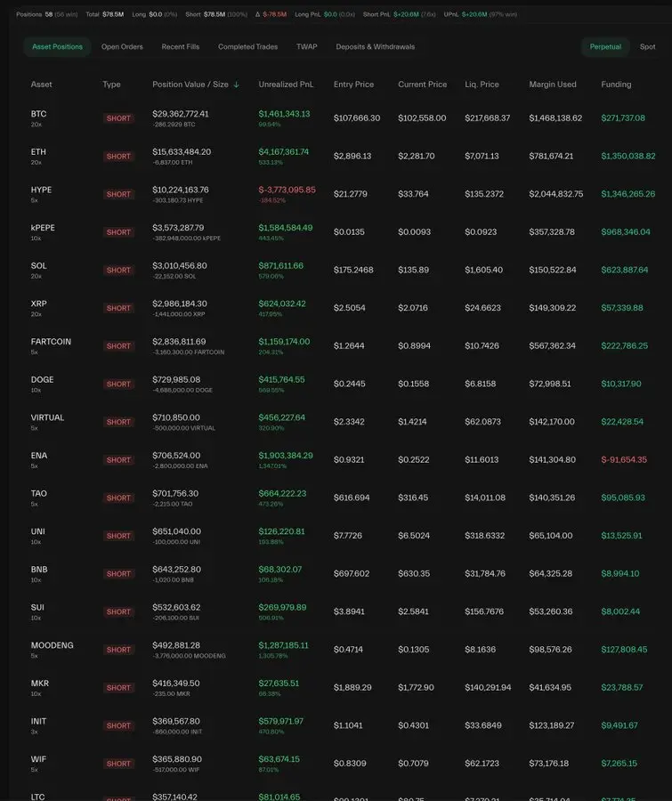672x801 pixels.
Task: Click the SHORT badge on the MOODENG row
Action: pyautogui.click(x=117, y=651)
